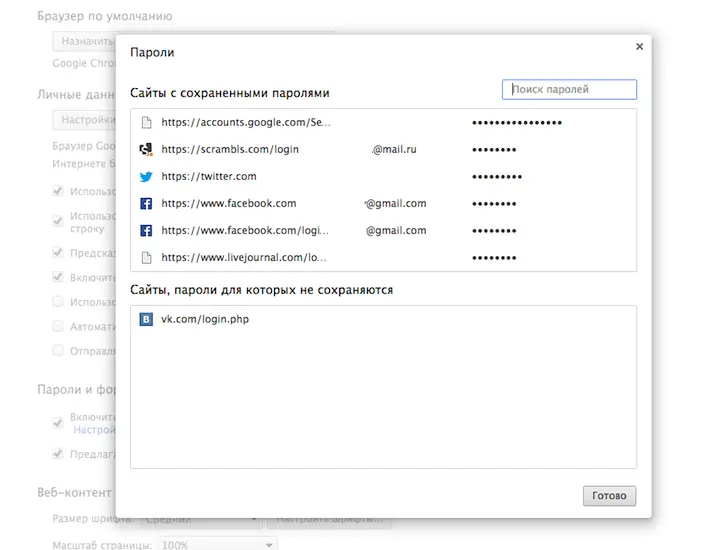Click the Готово button
Viewport: 720px width, 550px height.
click(609, 496)
